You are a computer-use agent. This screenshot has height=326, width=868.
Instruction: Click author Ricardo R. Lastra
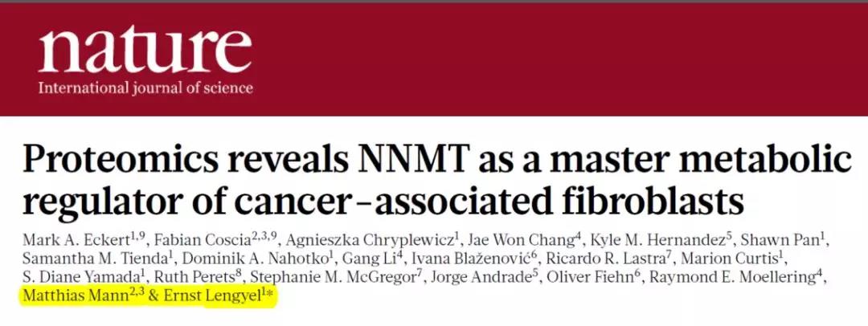[x=604, y=259]
